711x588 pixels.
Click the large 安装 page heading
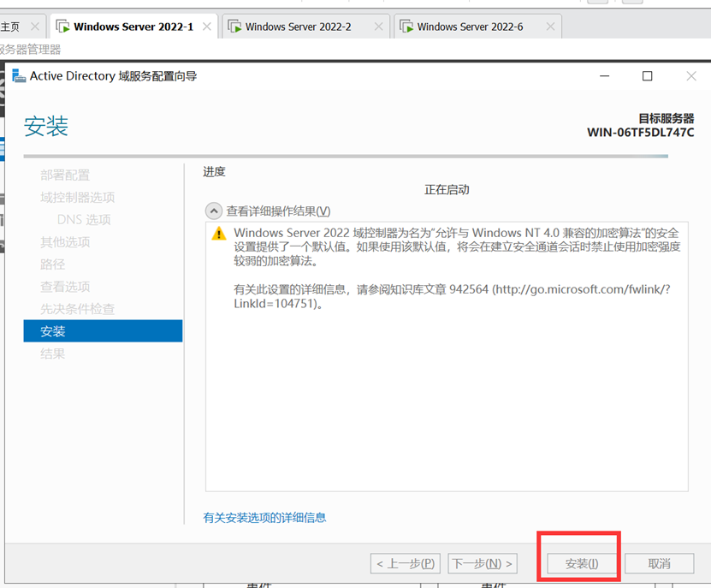46,126
